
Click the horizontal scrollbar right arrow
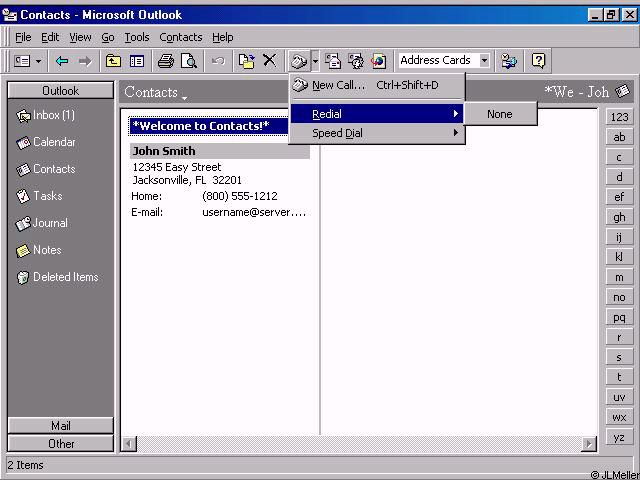pos(589,444)
